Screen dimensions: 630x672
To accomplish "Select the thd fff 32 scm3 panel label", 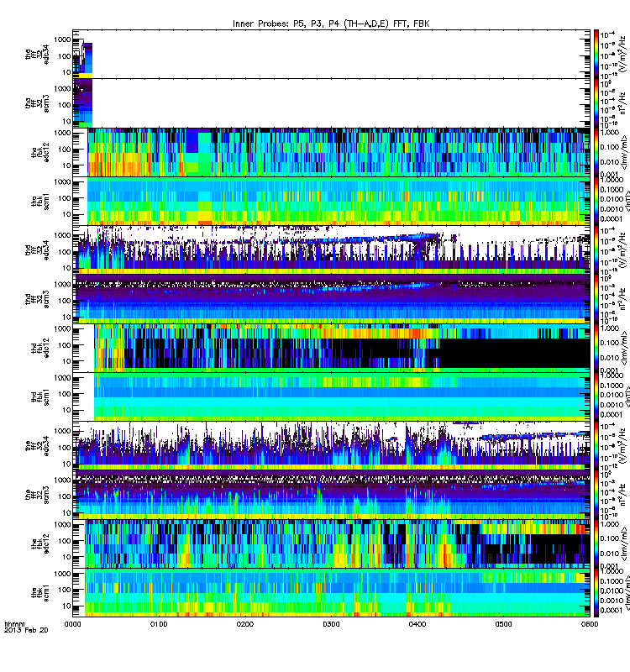I will pos(37,299).
